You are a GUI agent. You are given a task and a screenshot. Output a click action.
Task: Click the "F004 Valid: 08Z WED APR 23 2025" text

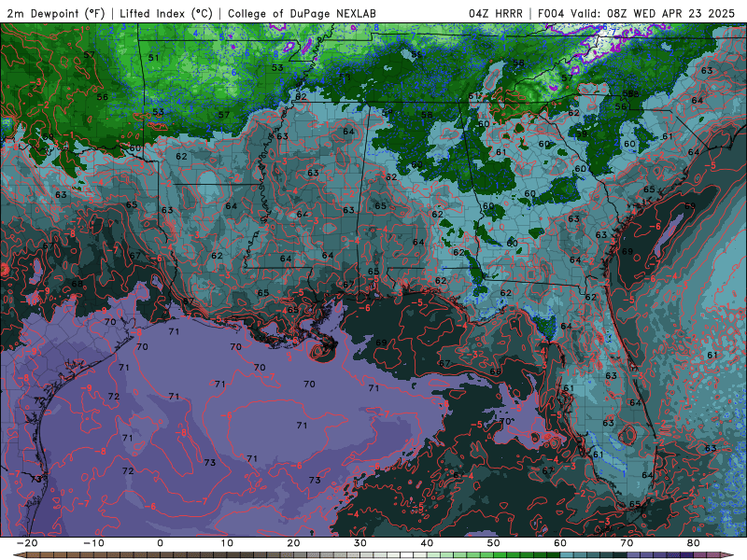click(637, 13)
